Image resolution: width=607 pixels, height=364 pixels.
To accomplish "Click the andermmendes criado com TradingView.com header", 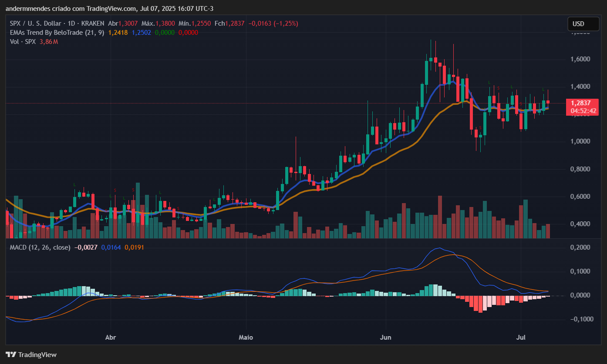I will click(109, 9).
